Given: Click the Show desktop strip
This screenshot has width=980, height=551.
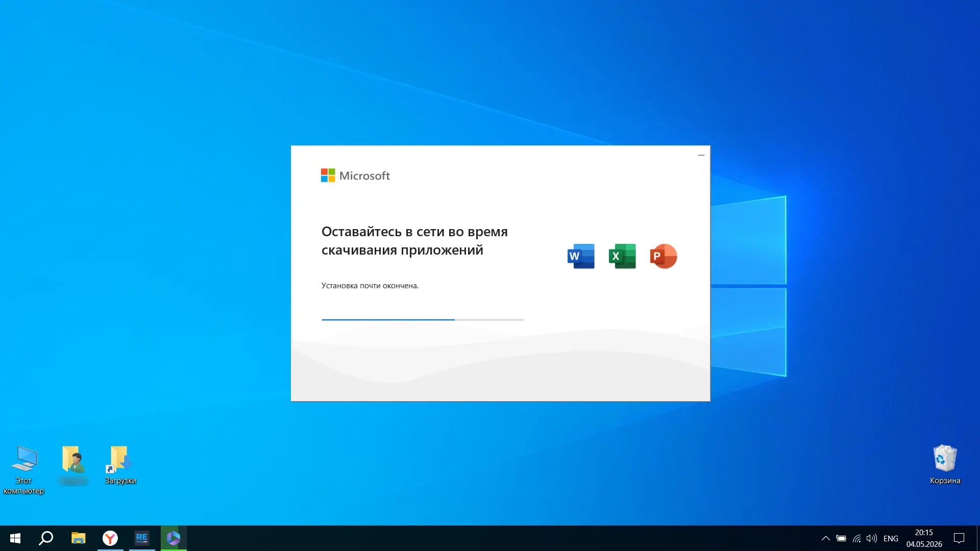Looking at the screenshot, I should point(978,538).
